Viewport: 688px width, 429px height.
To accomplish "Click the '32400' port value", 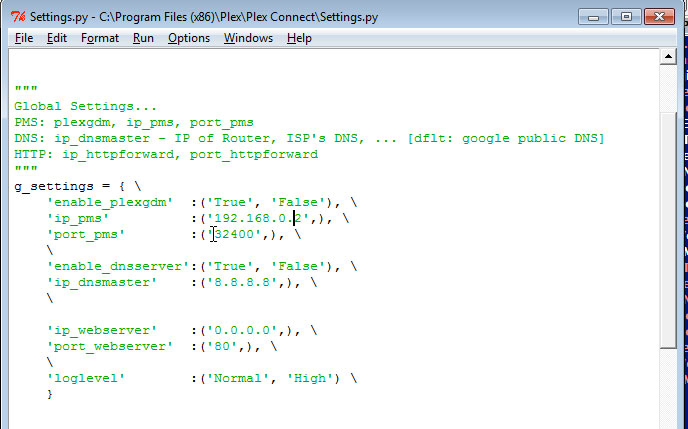I will pyautogui.click(x=233, y=234).
